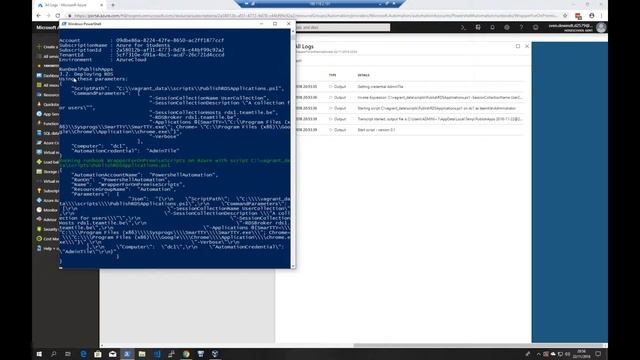640x360 pixels.
Task: Click the DETAILS column header
Action: pos(363,75)
